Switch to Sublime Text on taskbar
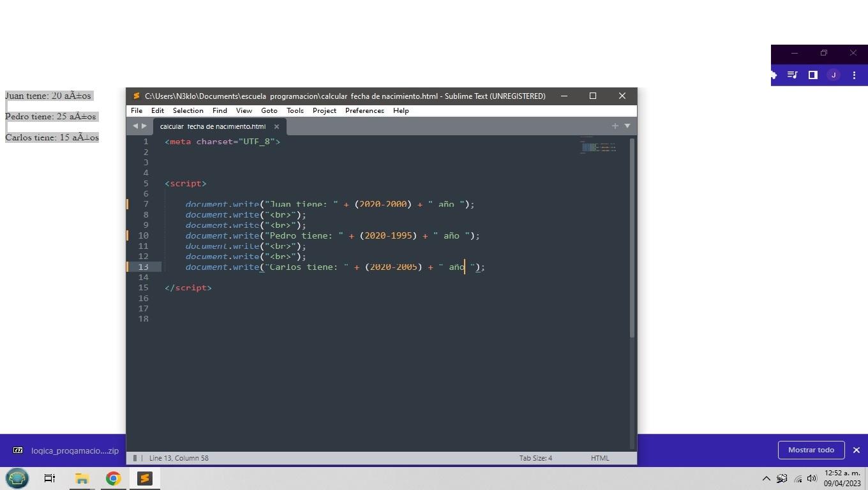Image resolution: width=868 pixels, height=490 pixels. [145, 478]
